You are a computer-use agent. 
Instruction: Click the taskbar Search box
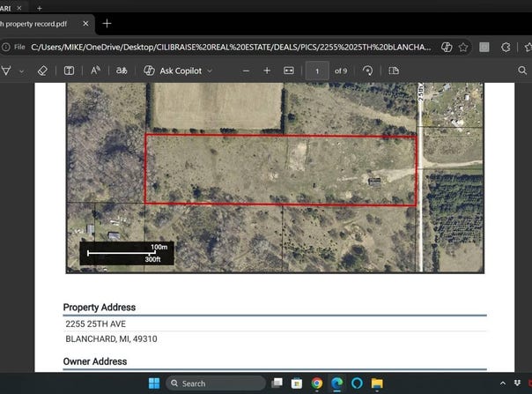(216, 383)
